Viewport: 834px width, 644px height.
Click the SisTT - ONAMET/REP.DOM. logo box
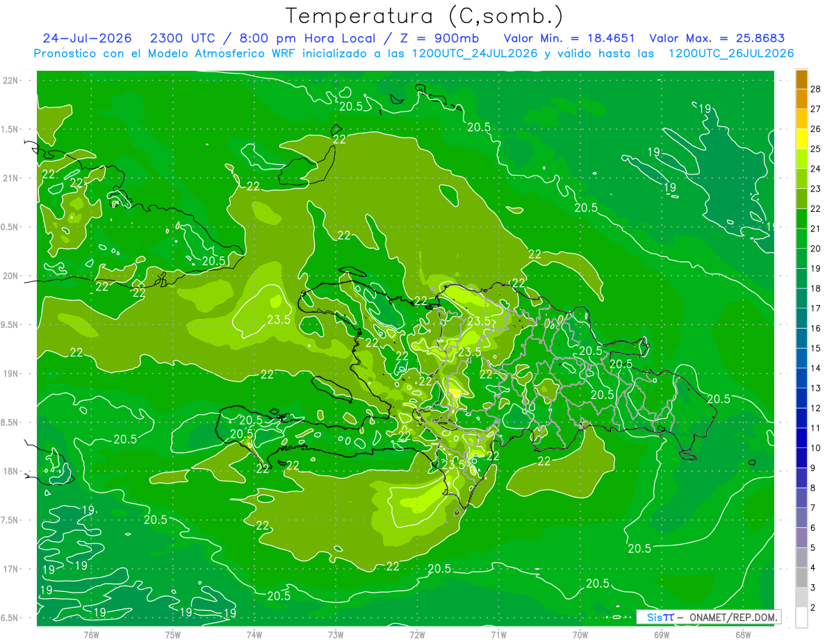[x=708, y=617]
